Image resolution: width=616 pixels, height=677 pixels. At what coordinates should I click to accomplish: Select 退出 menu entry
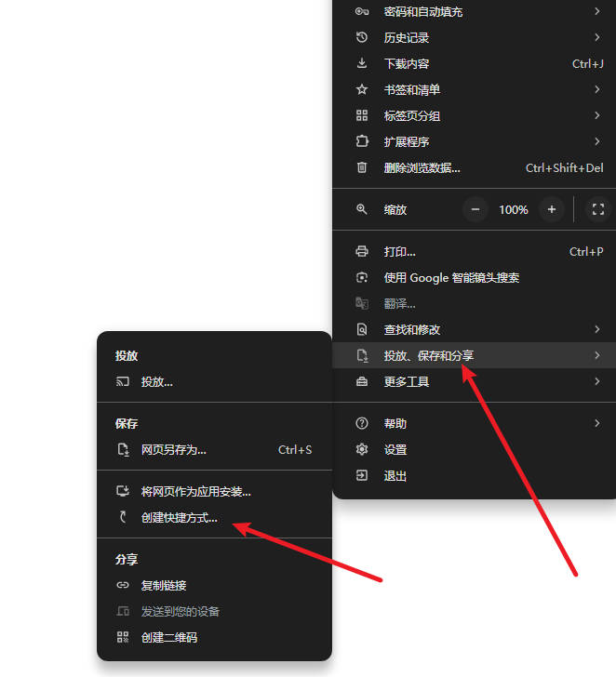(x=475, y=476)
